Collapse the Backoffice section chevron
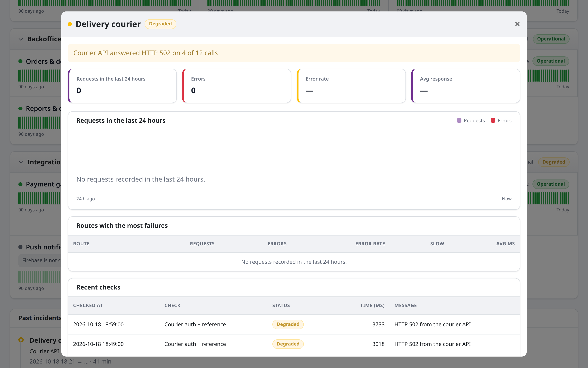Image resolution: width=588 pixels, height=368 pixels. pyautogui.click(x=21, y=39)
